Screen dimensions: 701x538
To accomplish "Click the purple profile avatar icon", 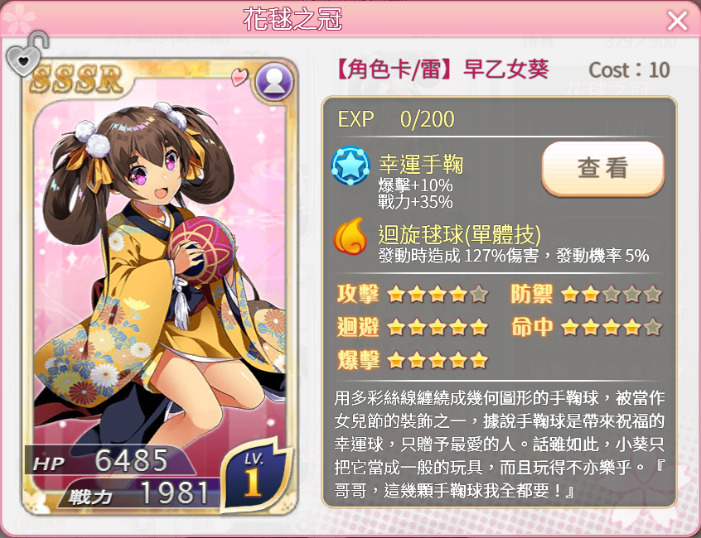I will pyautogui.click(x=274, y=81).
